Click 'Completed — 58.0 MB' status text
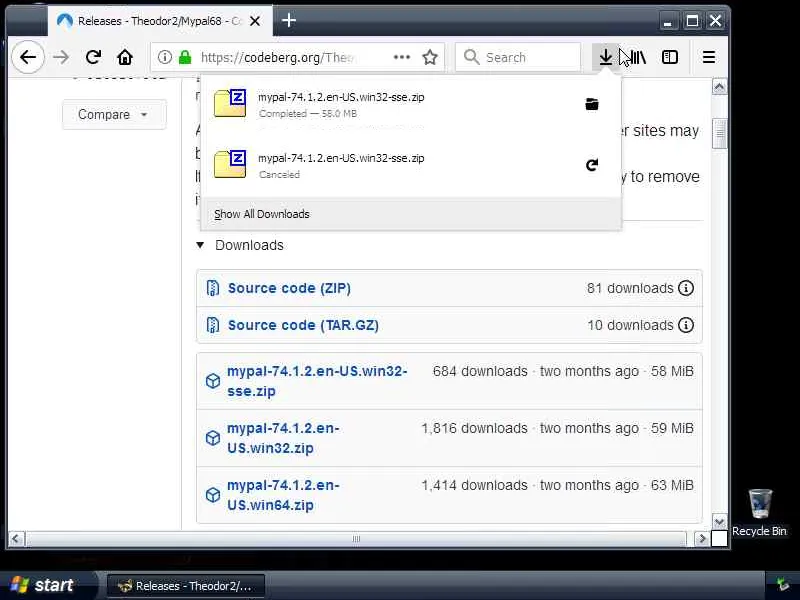The height and width of the screenshot is (600, 800). [x=308, y=114]
